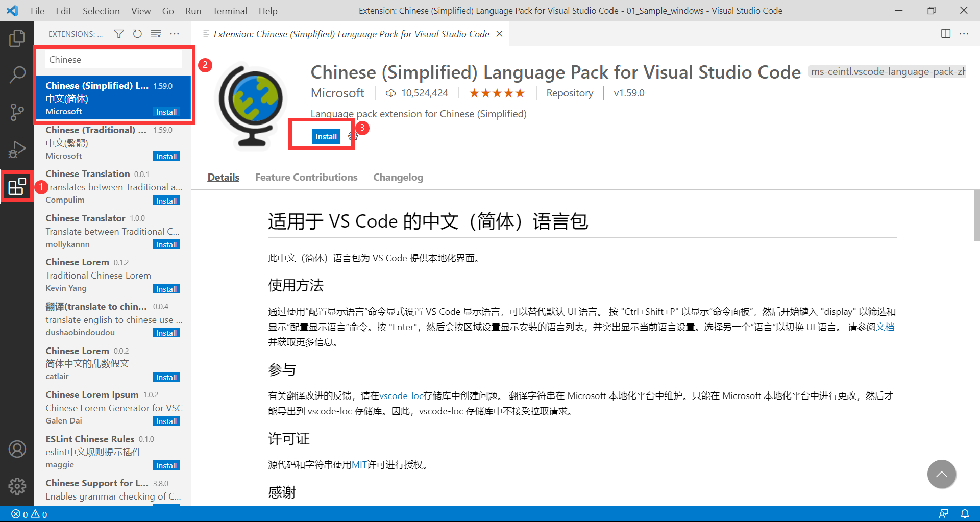The width and height of the screenshot is (980, 522).
Task: Click the main Install button for language pack
Action: 326,136
